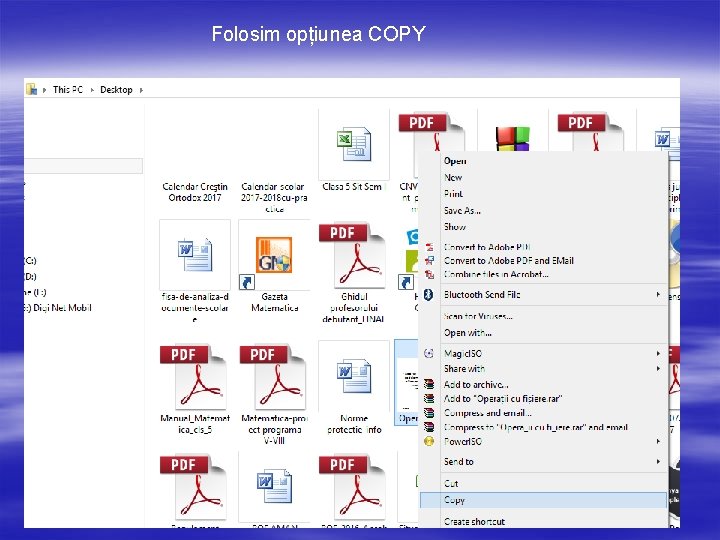The image size is (720, 540).
Task: Select Matematica-proiect programa V-VIII PDF icon
Action: 273,377
